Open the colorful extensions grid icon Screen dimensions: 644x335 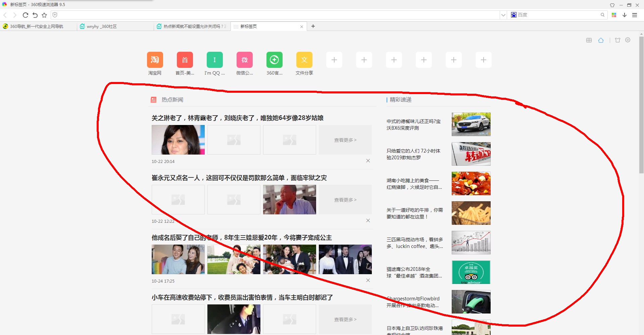(614, 15)
